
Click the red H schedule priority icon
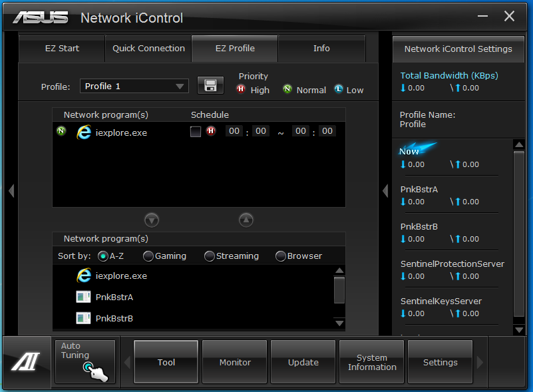211,131
